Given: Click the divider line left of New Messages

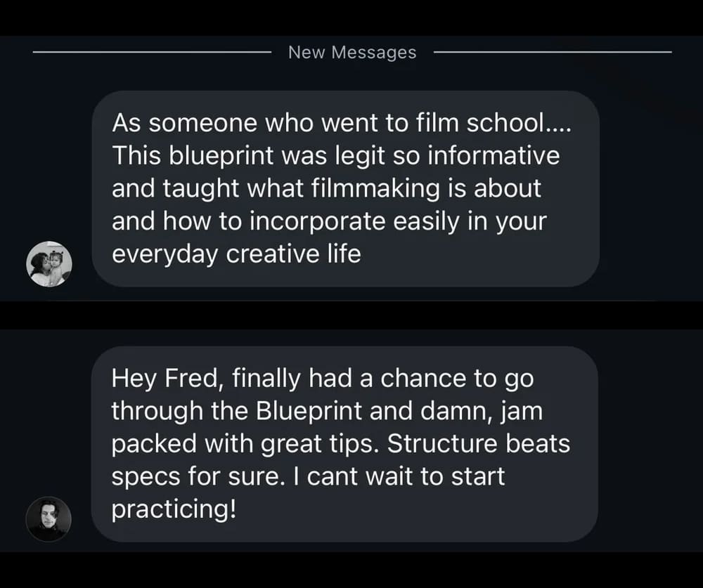Looking at the screenshot, I should [152, 52].
